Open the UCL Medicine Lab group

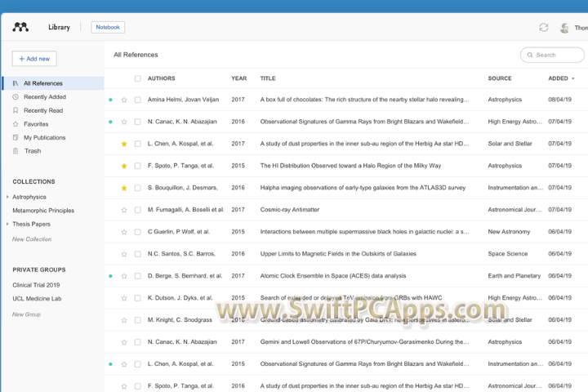37,299
